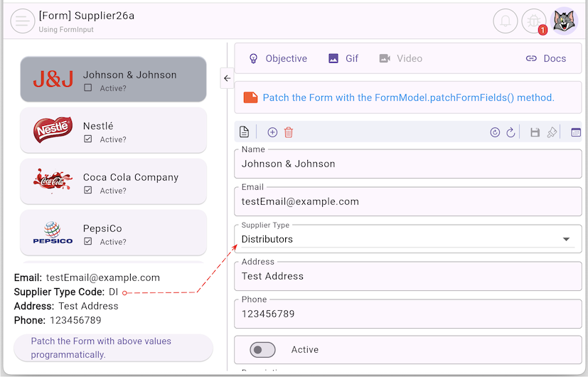Check Active checkbox for Johnson & Johnson
Image resolution: width=588 pixels, height=377 pixels.
[x=88, y=88]
